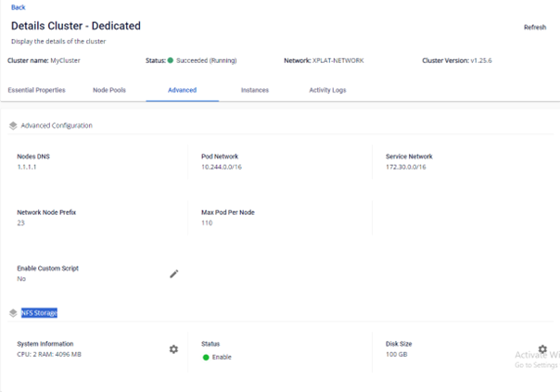Viewport: 560px width, 392px height.
Task: Click the highlighted NFS Storage heading
Action: pos(39,313)
